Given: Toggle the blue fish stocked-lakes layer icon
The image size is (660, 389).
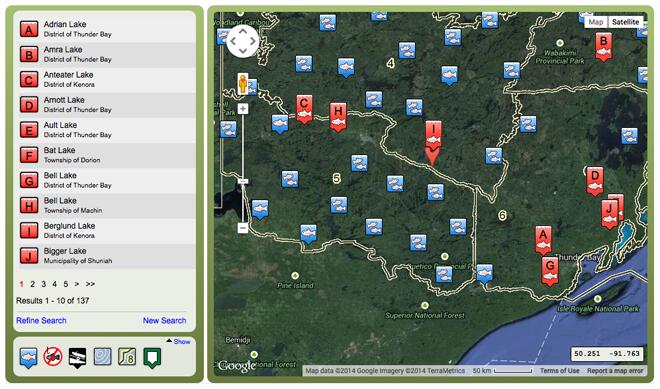Looking at the screenshot, I should point(28,357).
